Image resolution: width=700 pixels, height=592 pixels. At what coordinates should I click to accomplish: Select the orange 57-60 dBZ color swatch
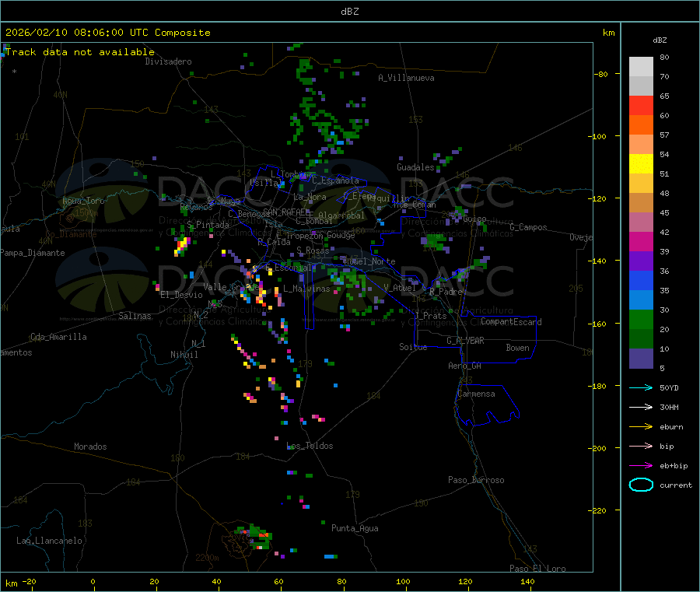pyautogui.click(x=641, y=125)
